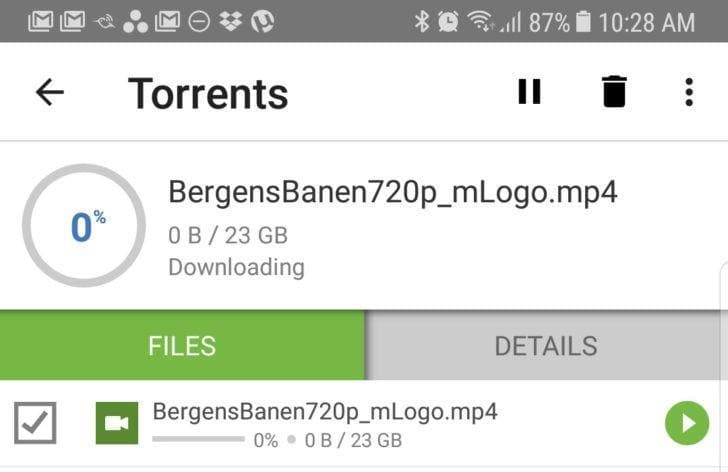Pause the torrent download
Image resolution: width=728 pixels, height=472 pixels.
(529, 91)
